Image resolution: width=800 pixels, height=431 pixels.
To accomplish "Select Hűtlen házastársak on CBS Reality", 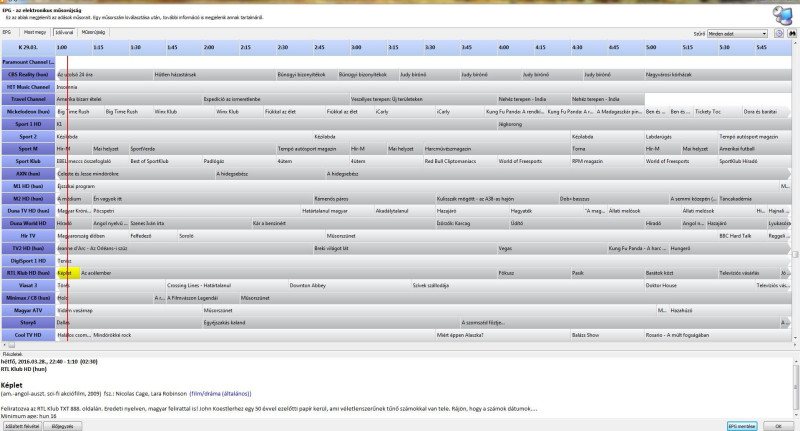I will click(214, 74).
